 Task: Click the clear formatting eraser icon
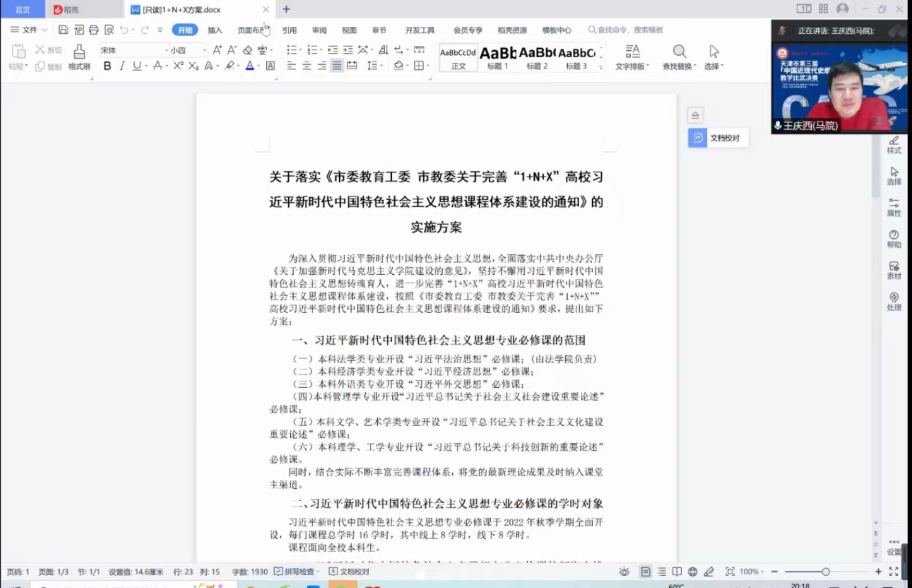(x=247, y=50)
